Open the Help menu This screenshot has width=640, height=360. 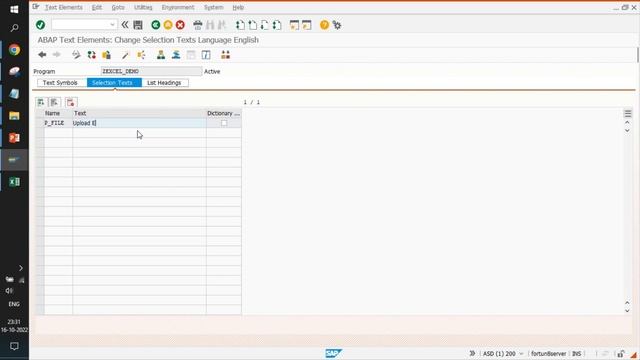(x=238, y=7)
